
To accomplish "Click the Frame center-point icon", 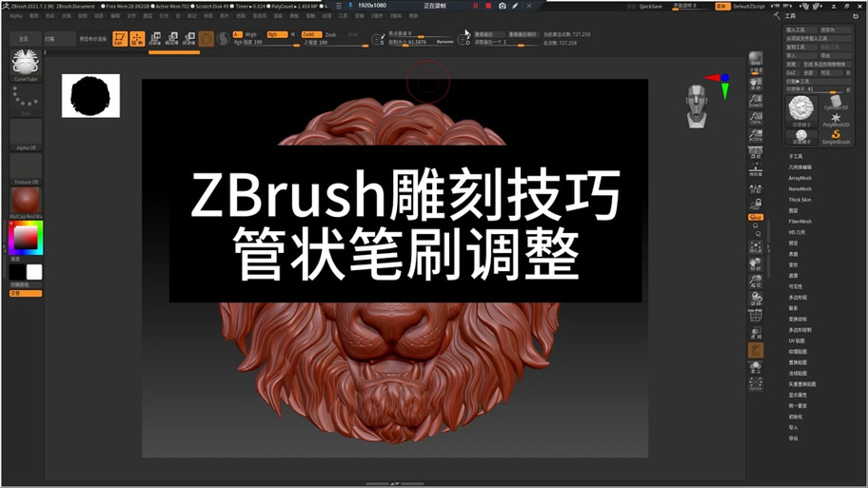I will click(x=756, y=246).
